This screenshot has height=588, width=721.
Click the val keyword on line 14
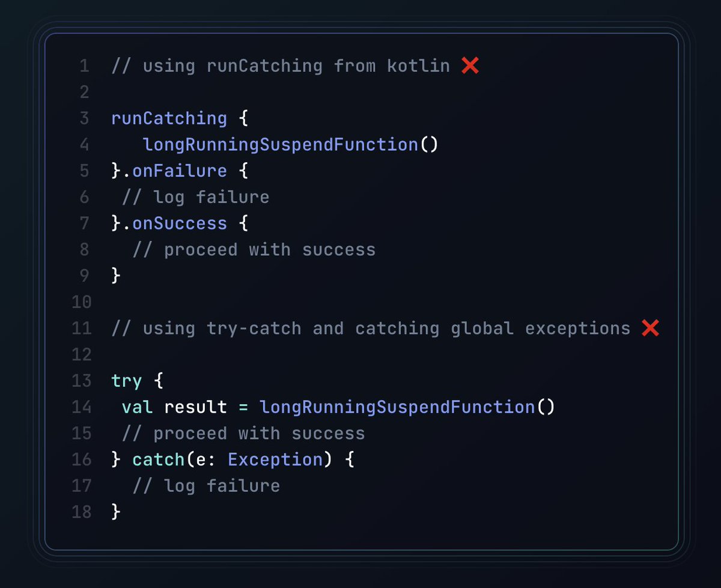[136, 407]
